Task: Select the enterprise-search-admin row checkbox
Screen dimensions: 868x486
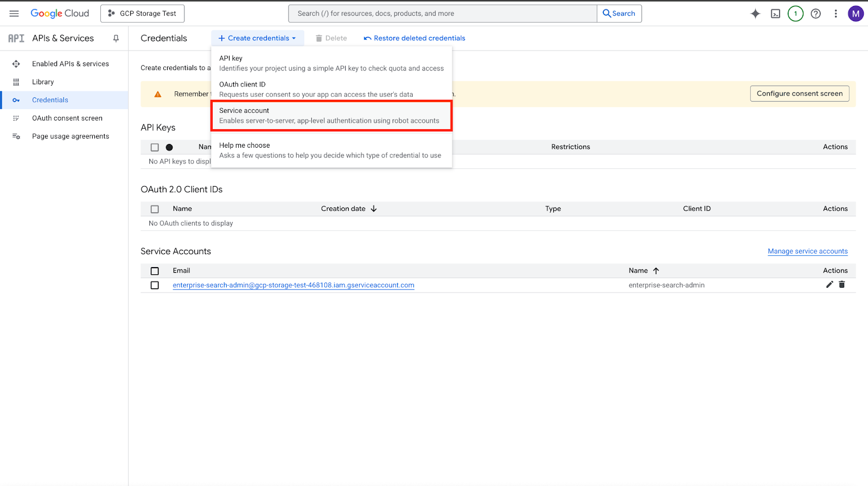Action: click(x=155, y=285)
